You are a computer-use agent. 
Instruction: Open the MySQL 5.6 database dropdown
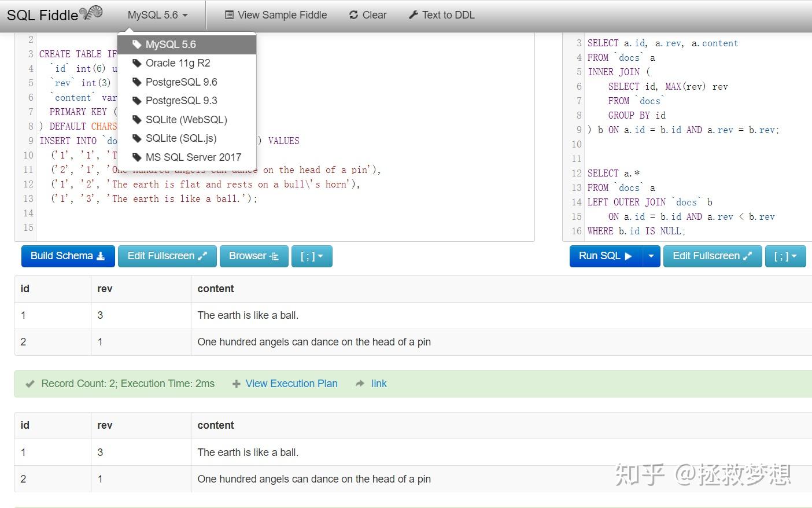click(157, 14)
